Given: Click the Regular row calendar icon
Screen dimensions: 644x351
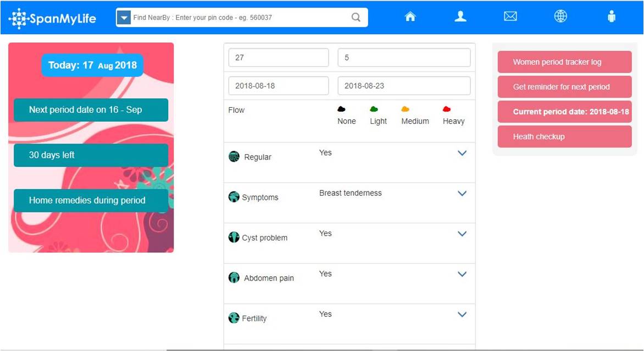Looking at the screenshot, I should [234, 157].
